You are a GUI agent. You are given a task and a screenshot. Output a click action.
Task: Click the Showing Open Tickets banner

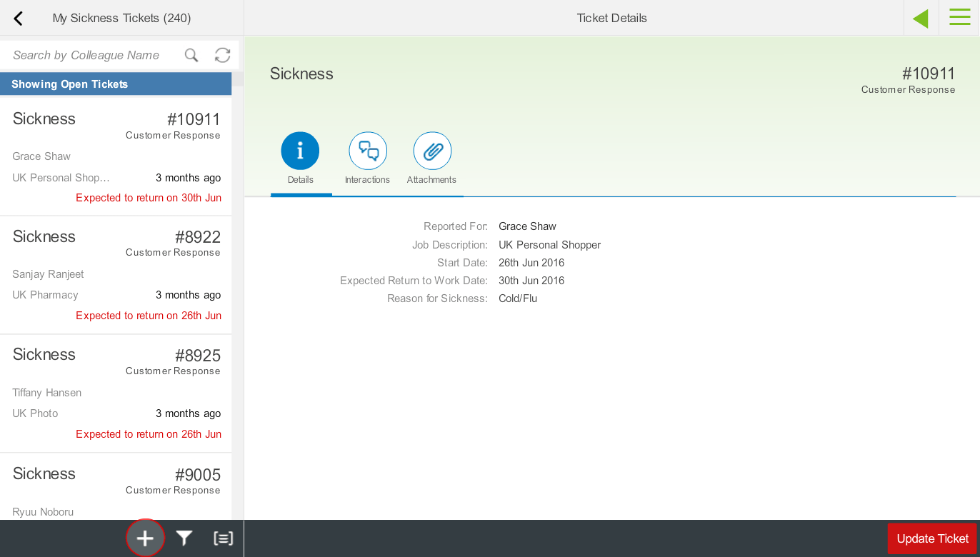coord(116,84)
